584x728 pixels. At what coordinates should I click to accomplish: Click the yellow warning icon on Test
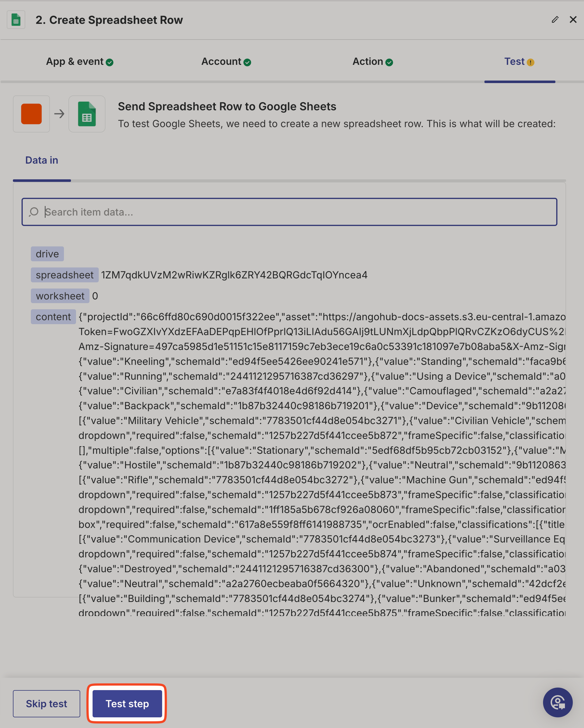(x=530, y=63)
